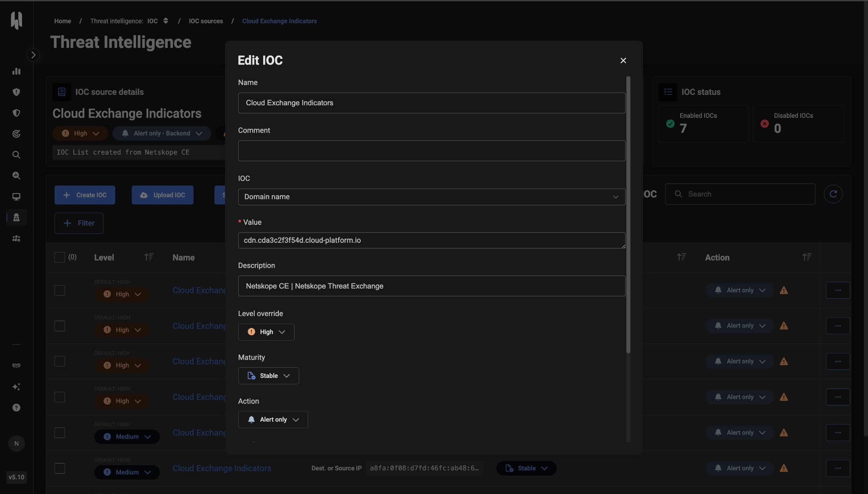Click first row warning triangle icon

click(x=784, y=290)
